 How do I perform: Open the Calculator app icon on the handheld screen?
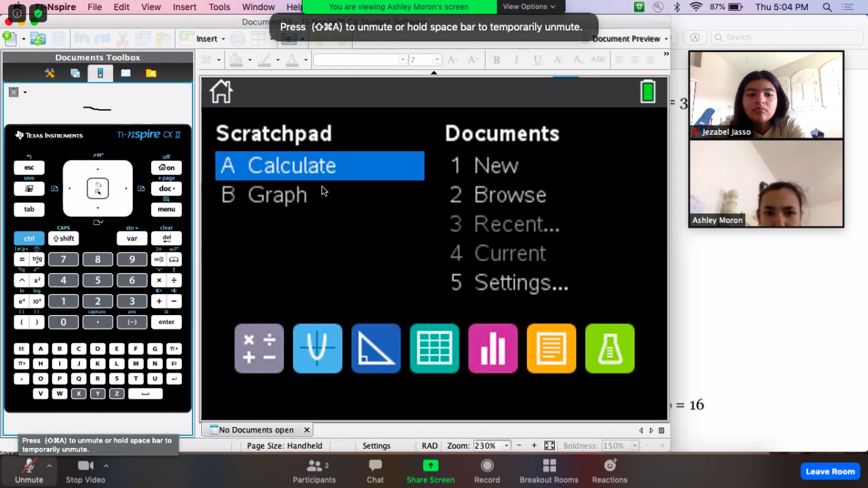(x=259, y=348)
